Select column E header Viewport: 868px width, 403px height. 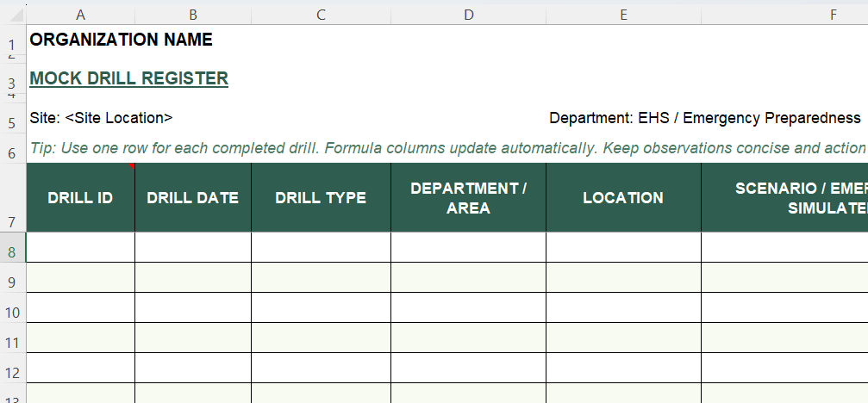pyautogui.click(x=622, y=15)
